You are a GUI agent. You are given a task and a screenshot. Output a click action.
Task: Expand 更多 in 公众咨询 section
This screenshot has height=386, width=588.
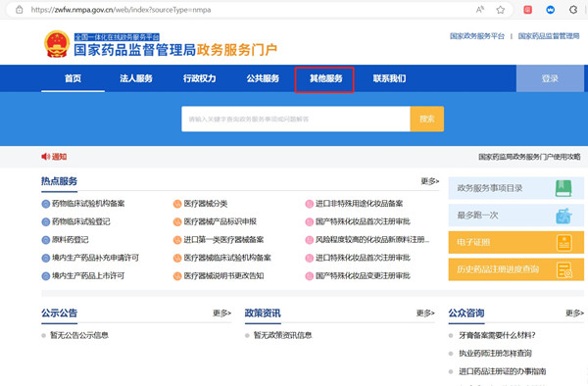(x=575, y=313)
